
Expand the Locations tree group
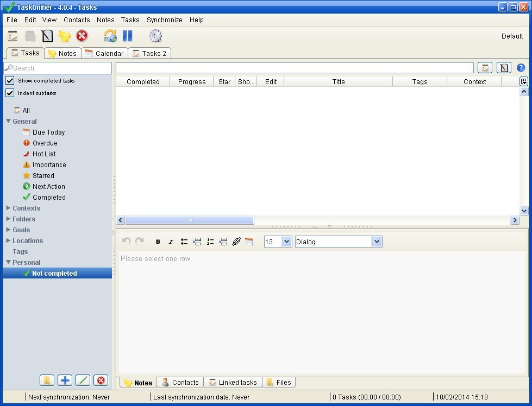(x=9, y=240)
